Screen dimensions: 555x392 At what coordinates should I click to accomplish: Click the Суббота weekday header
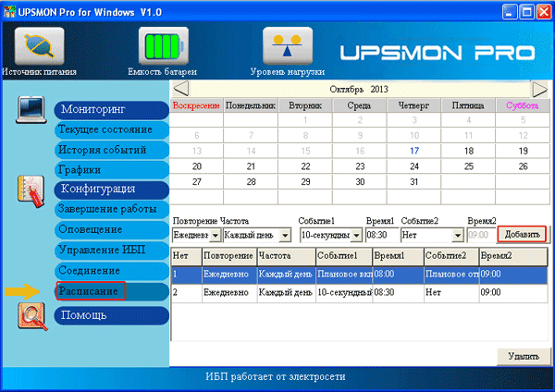coord(523,105)
